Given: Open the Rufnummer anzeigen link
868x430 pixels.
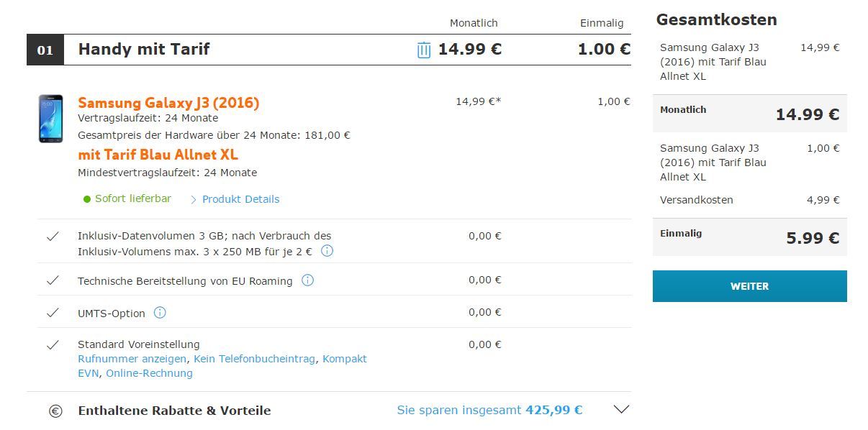Looking at the screenshot, I should pyautogui.click(x=132, y=359).
